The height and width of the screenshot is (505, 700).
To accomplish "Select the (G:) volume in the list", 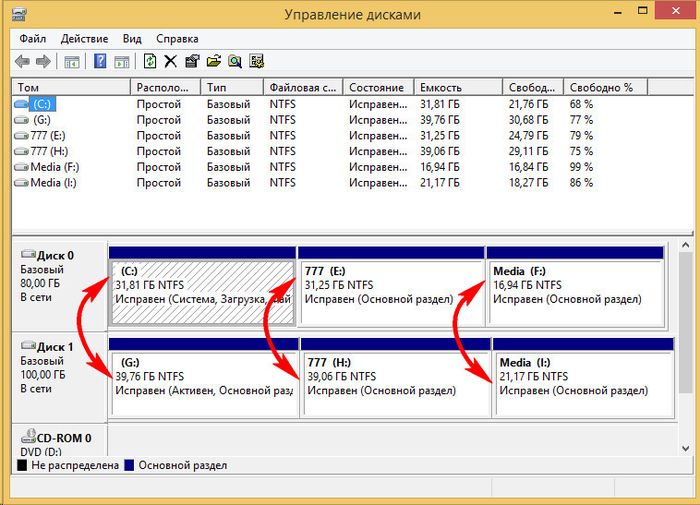I will (x=42, y=120).
